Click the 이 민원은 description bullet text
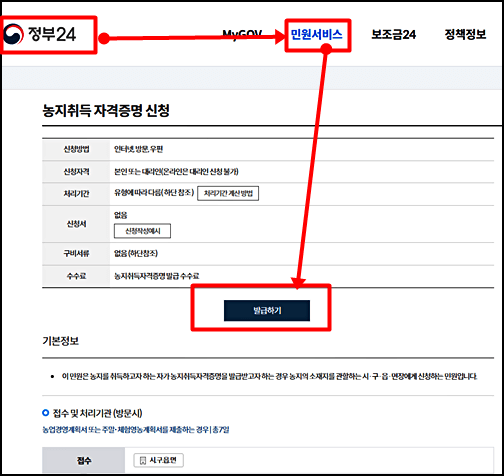The width and height of the screenshot is (504, 476). pyautogui.click(x=269, y=376)
